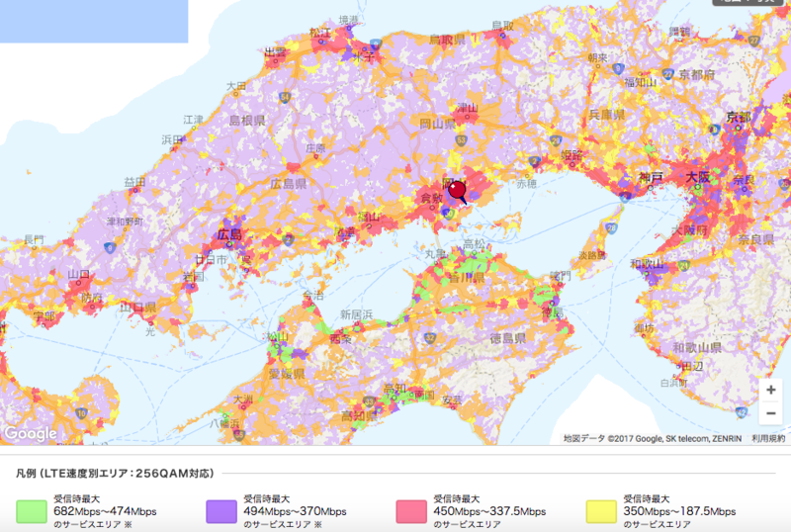Screen dimensions: 791x532
Task: Click the 岩国 city label
Action: (194, 276)
